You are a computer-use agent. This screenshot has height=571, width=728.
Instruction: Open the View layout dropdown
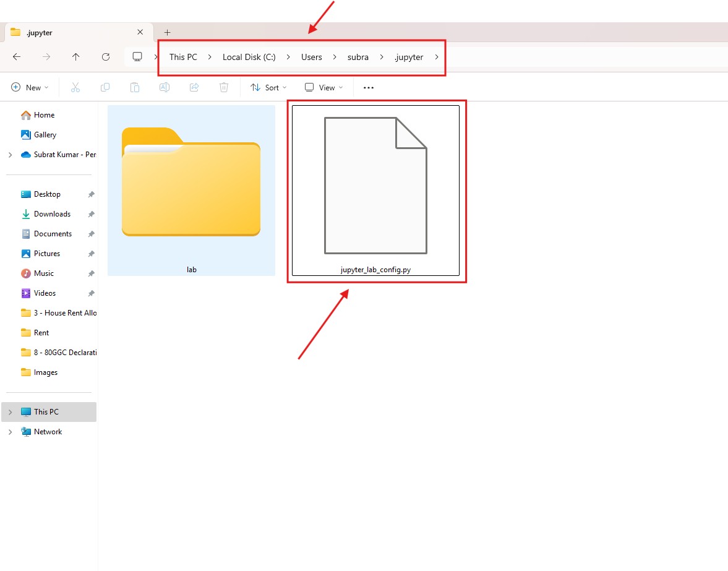point(323,88)
